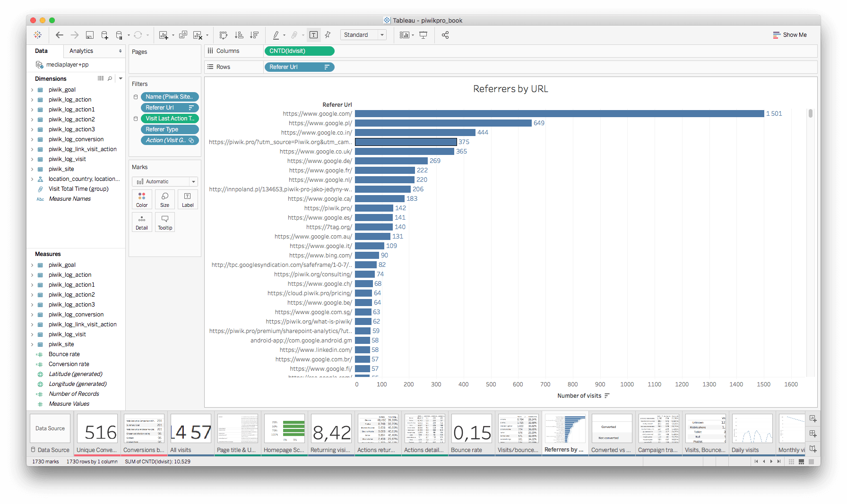Select the Bounce rate measure
847x504 pixels.
[x=64, y=354]
